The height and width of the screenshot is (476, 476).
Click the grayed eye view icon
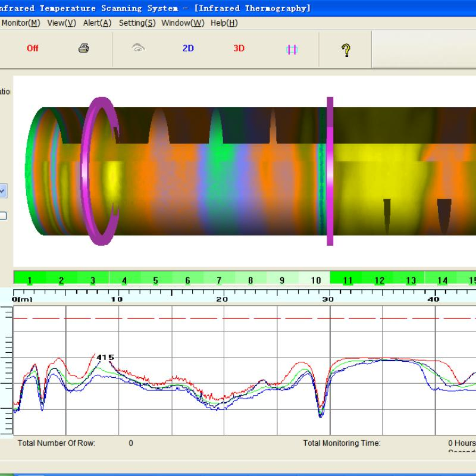tap(138, 48)
